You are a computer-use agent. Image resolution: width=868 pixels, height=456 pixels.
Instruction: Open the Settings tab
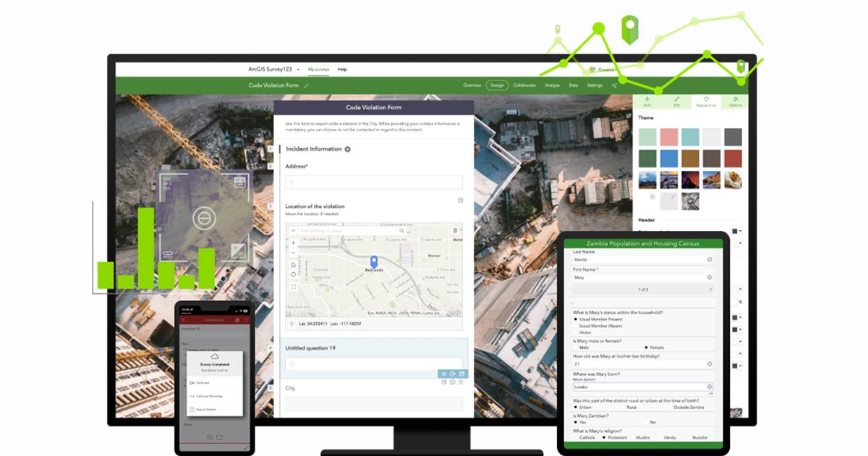595,85
